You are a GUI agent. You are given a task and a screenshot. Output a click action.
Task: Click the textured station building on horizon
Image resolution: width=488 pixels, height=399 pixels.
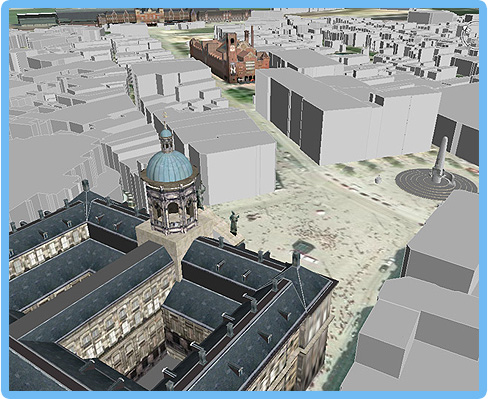173,16
